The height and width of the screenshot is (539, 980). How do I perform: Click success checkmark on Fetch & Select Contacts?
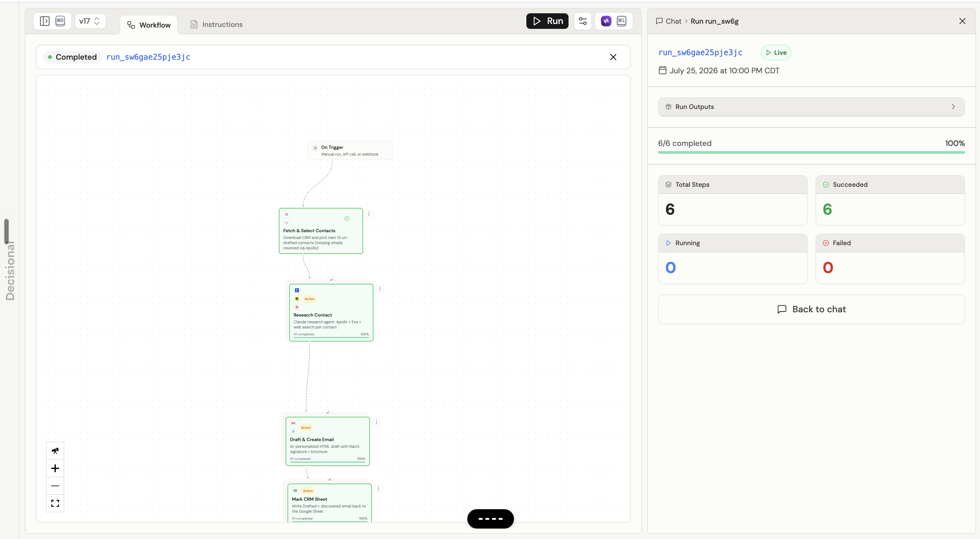pos(347,219)
